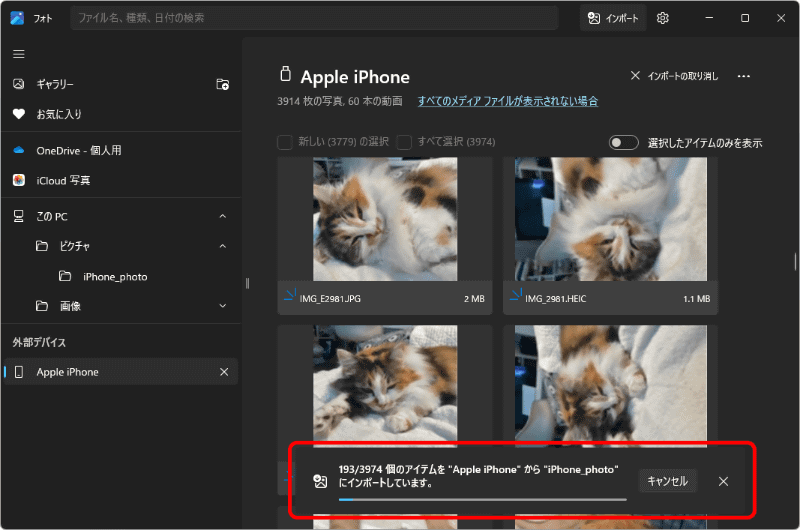The width and height of the screenshot is (800, 530).
Task: Collapse the この PC section chevron
Action: pyautogui.click(x=222, y=216)
